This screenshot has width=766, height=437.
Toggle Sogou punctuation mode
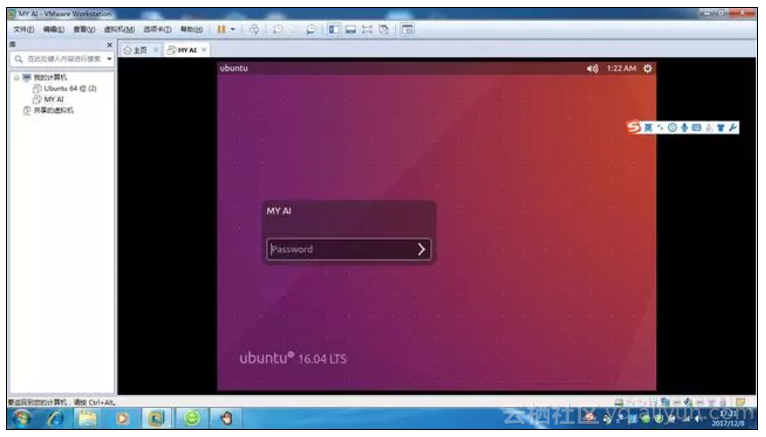click(x=660, y=128)
